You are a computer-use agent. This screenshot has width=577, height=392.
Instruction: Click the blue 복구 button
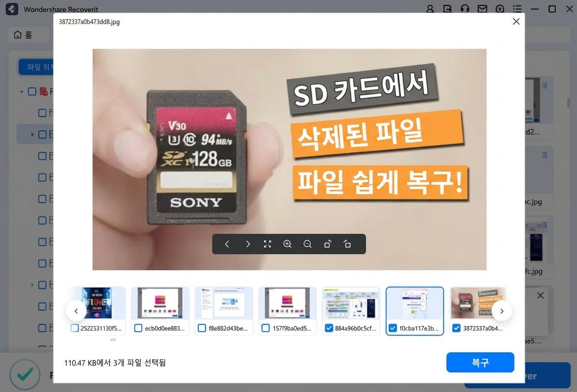480,362
